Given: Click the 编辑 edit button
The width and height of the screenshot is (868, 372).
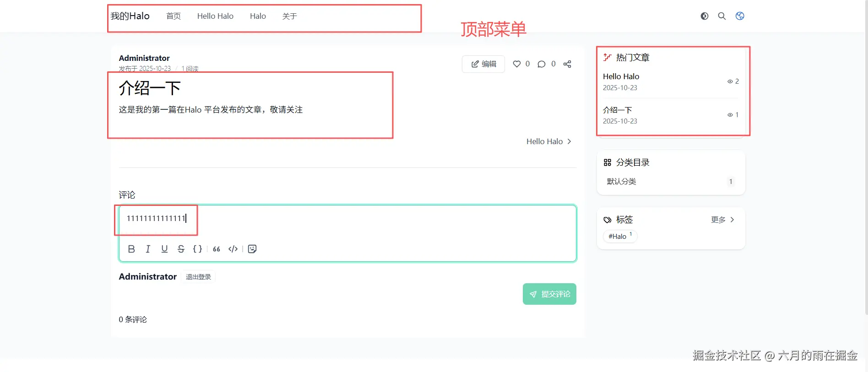Looking at the screenshot, I should [x=483, y=64].
